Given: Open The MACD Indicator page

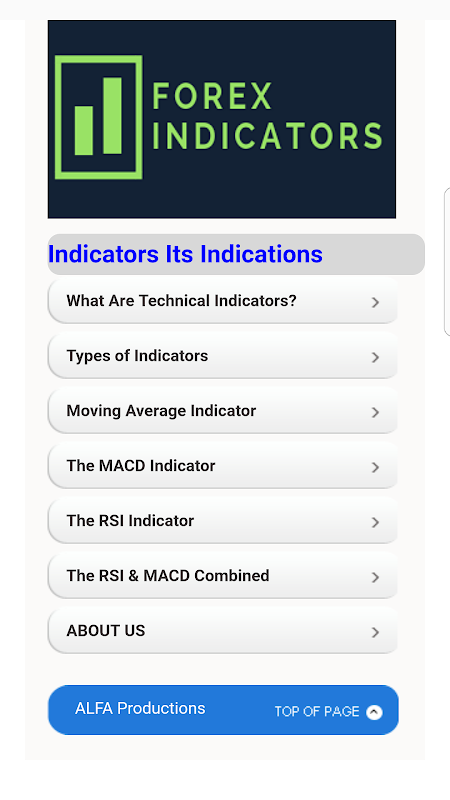Looking at the screenshot, I should tap(223, 466).
